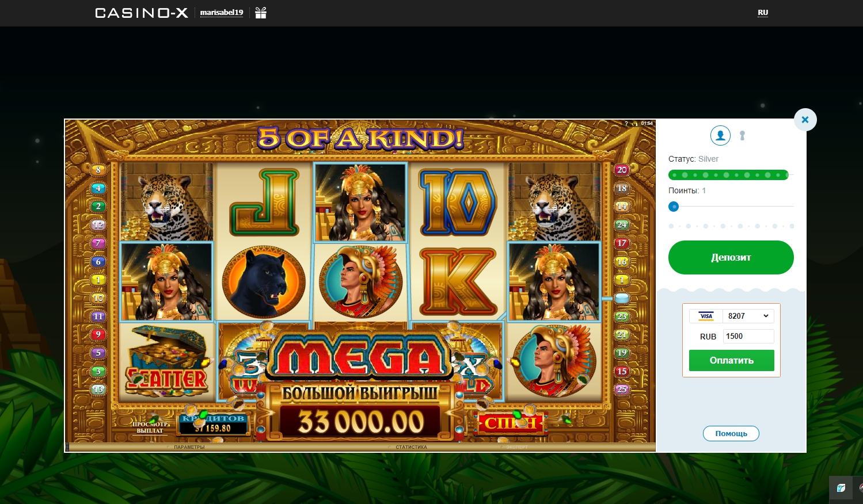This screenshot has width=863, height=504.
Task: Select payline 25 indicator
Action: pos(622,390)
